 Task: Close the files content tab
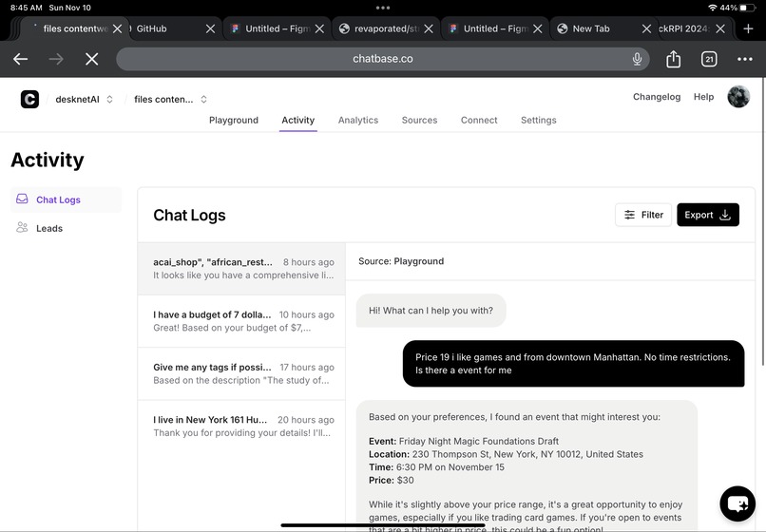point(117,28)
